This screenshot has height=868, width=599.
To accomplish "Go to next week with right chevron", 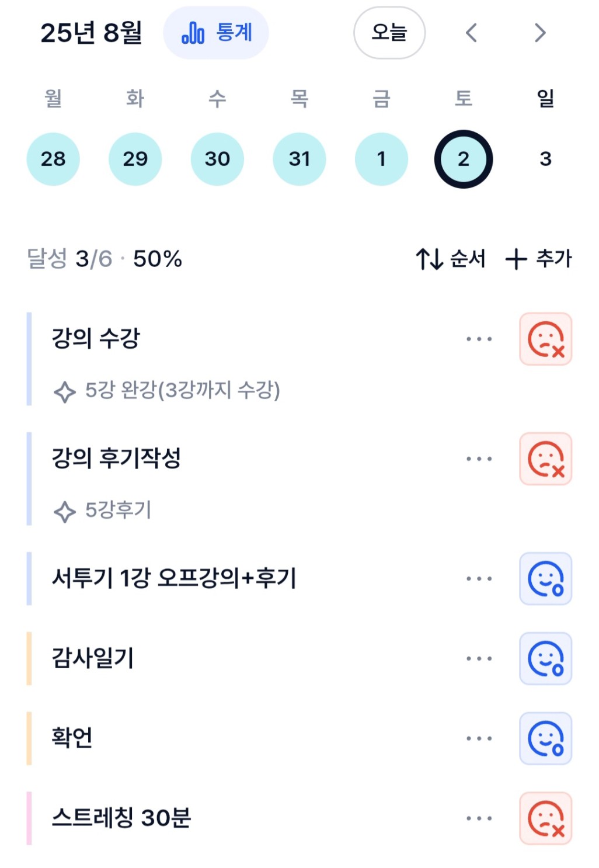I will [x=540, y=33].
